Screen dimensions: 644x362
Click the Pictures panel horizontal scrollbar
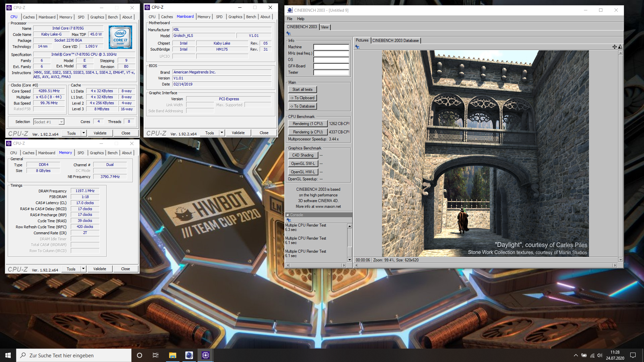click(x=486, y=265)
